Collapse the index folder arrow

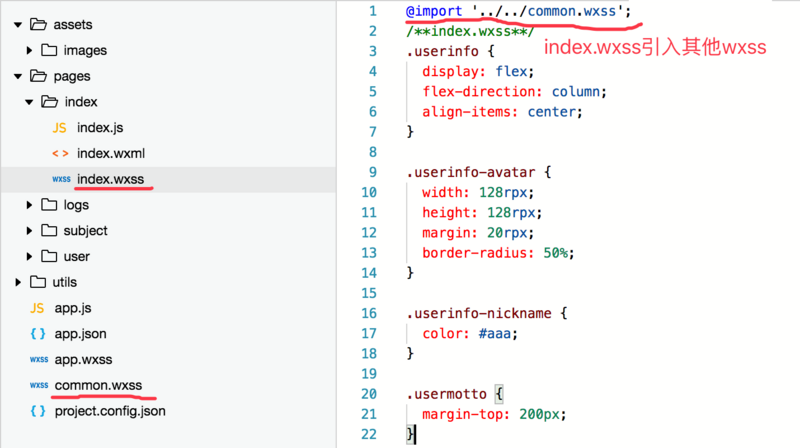click(x=30, y=102)
